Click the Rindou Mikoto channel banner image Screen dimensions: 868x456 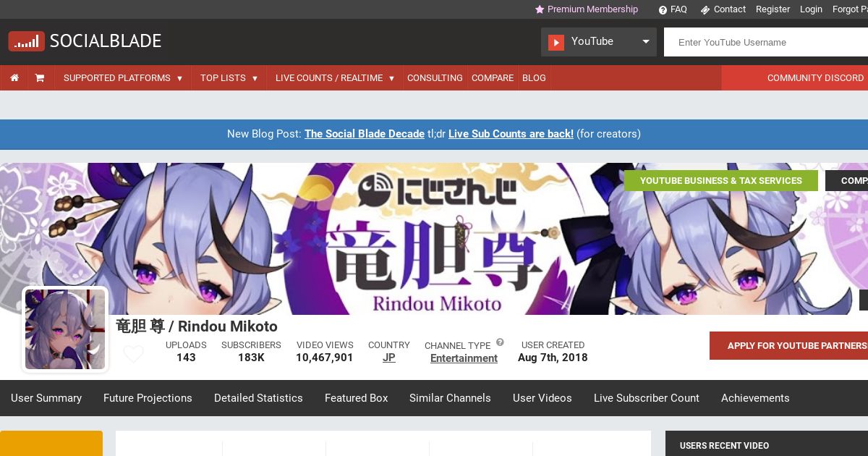(434, 239)
